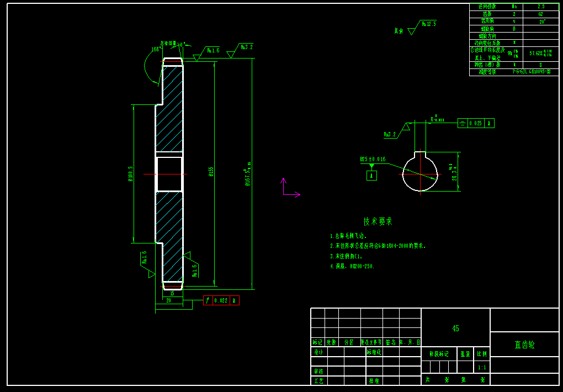Click the 批准 cell in the title block
The height and width of the screenshot is (392, 563).
[374, 380]
